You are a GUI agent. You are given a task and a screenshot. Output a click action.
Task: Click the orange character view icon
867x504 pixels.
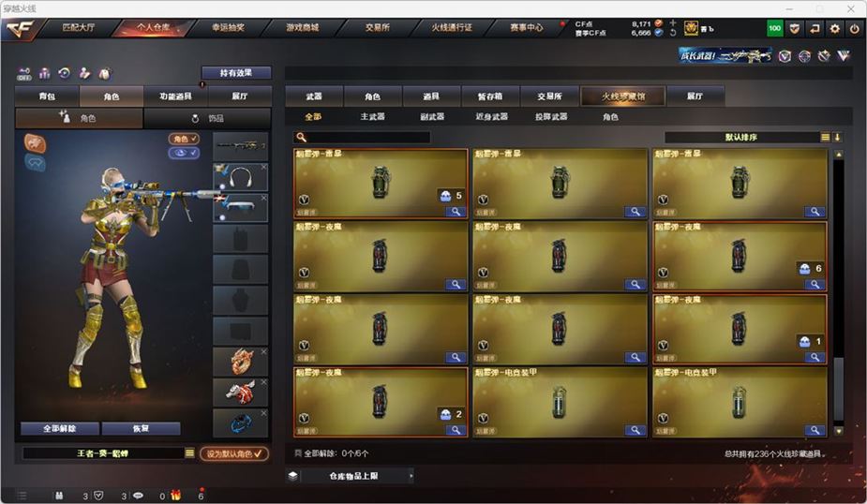[x=35, y=143]
